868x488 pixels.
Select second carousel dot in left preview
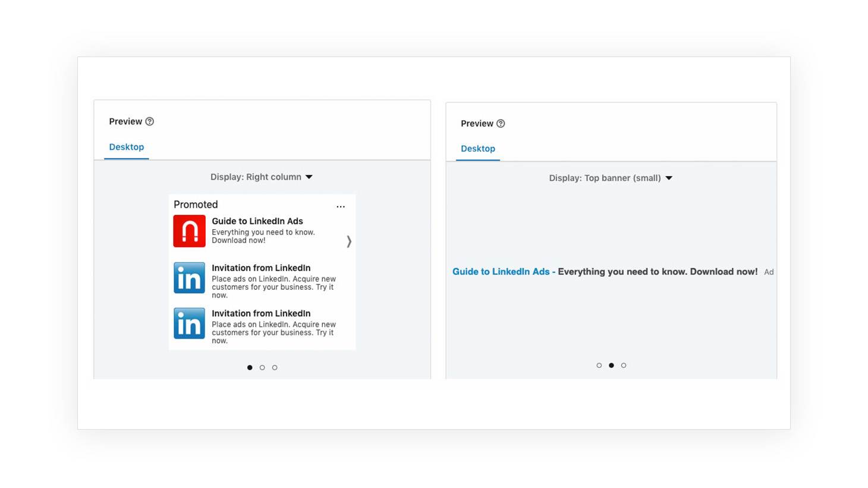pos(262,368)
